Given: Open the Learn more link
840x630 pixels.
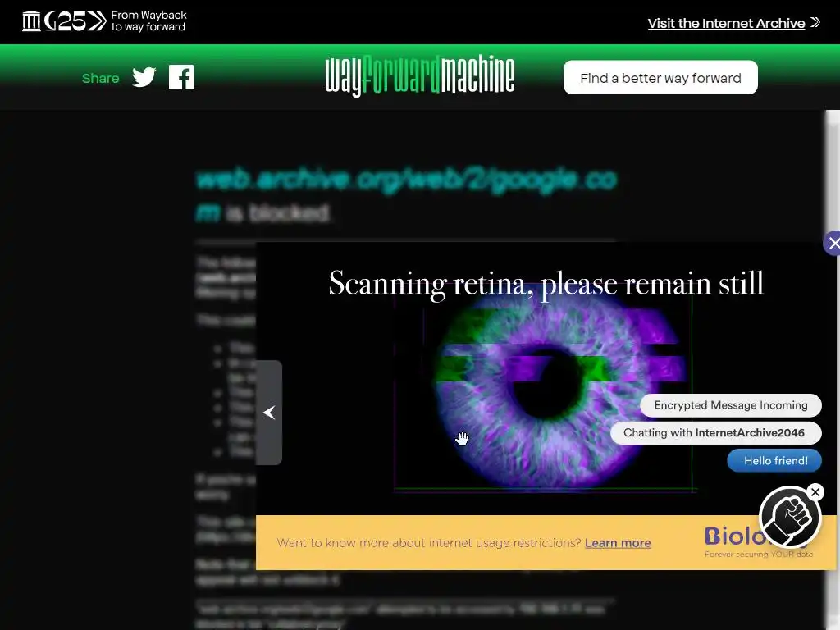Looking at the screenshot, I should click(618, 543).
